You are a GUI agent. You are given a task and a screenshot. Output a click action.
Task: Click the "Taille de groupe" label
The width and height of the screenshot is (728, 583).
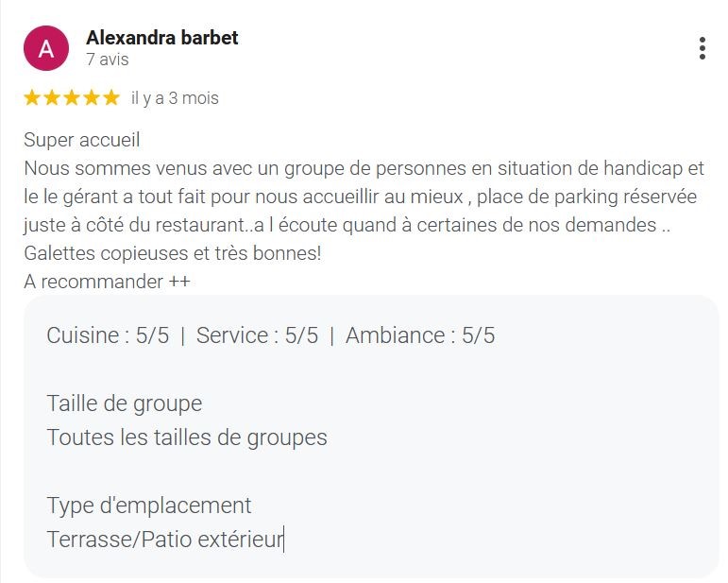pyautogui.click(x=124, y=403)
